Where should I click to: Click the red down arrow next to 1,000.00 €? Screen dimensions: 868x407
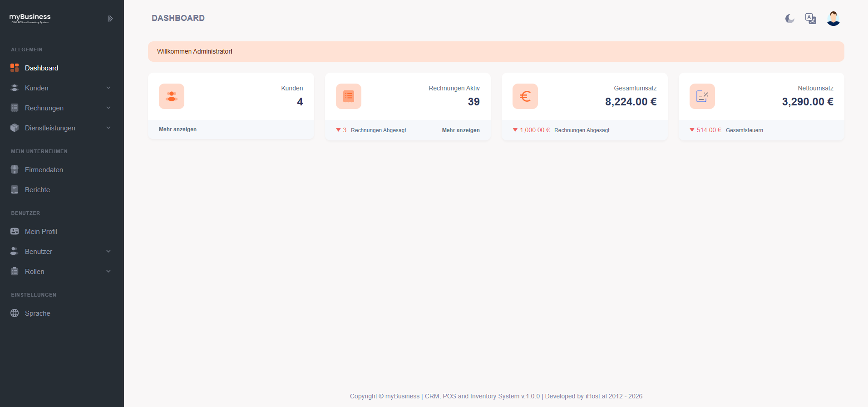[x=515, y=130]
